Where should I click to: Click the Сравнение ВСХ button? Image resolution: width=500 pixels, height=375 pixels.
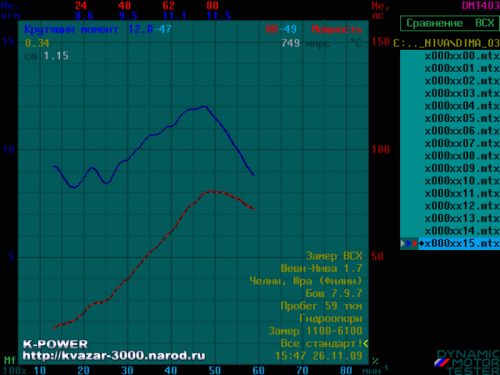pos(450,23)
